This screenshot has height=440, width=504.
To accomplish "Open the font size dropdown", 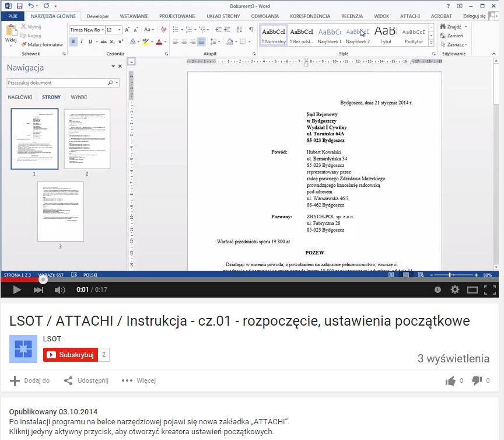I will 120,30.
